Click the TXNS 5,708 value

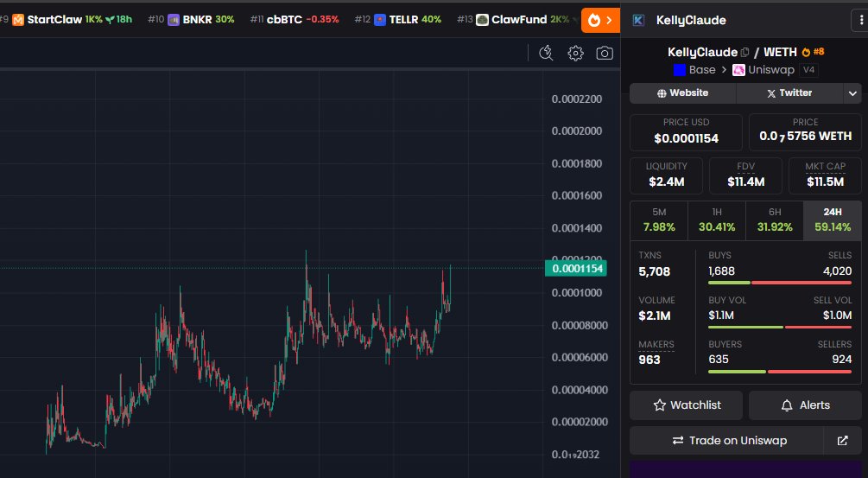click(x=655, y=271)
